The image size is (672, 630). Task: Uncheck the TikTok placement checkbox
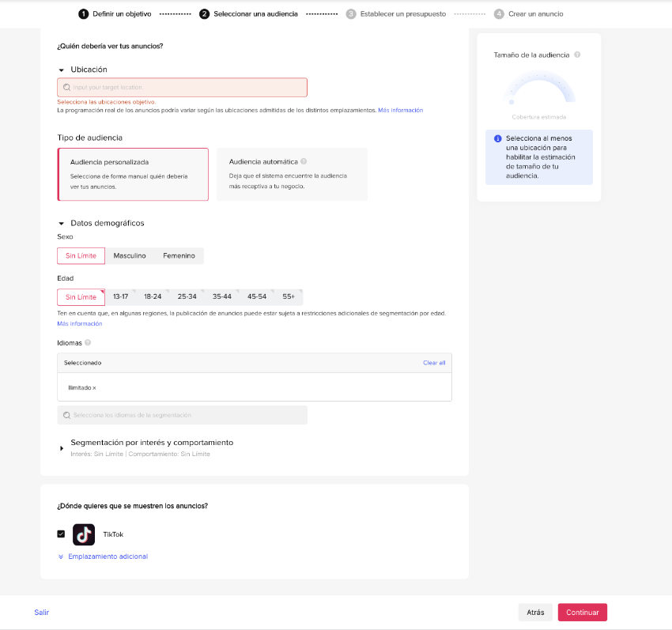click(x=61, y=534)
